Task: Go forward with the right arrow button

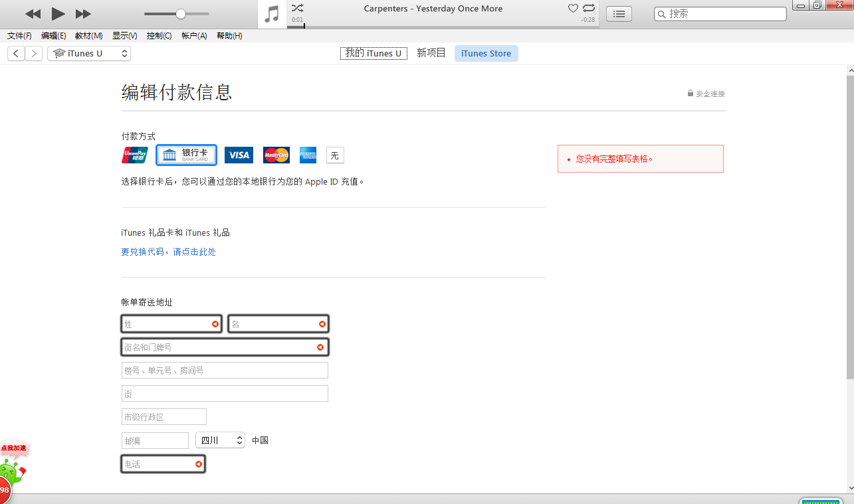Action: coord(33,54)
